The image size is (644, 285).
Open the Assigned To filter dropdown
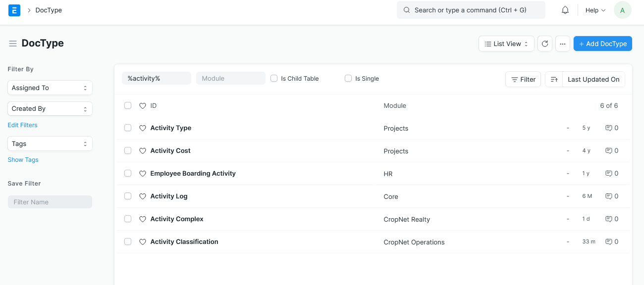[50, 88]
